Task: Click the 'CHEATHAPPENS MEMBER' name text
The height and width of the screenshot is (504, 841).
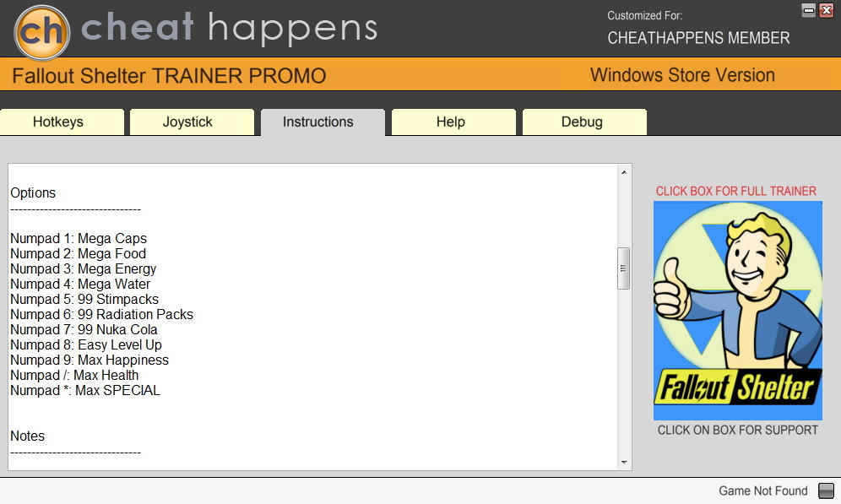Action: point(698,38)
